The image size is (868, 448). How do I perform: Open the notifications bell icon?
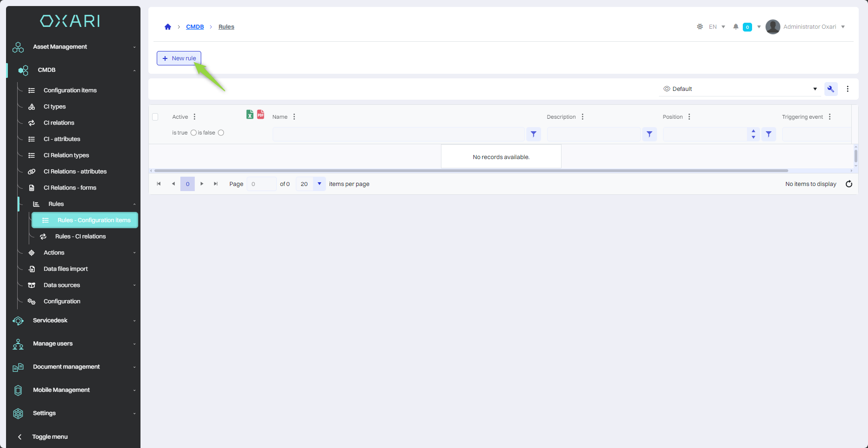pyautogui.click(x=735, y=27)
